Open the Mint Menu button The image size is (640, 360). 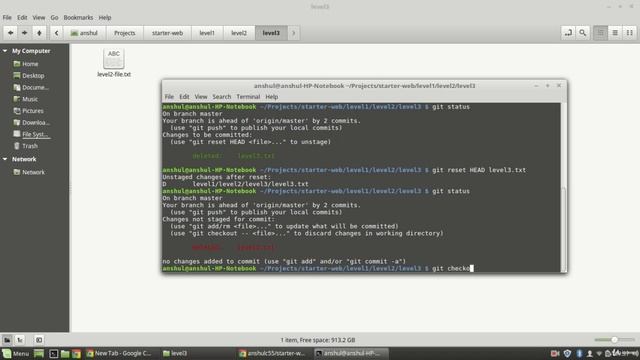tap(16, 353)
